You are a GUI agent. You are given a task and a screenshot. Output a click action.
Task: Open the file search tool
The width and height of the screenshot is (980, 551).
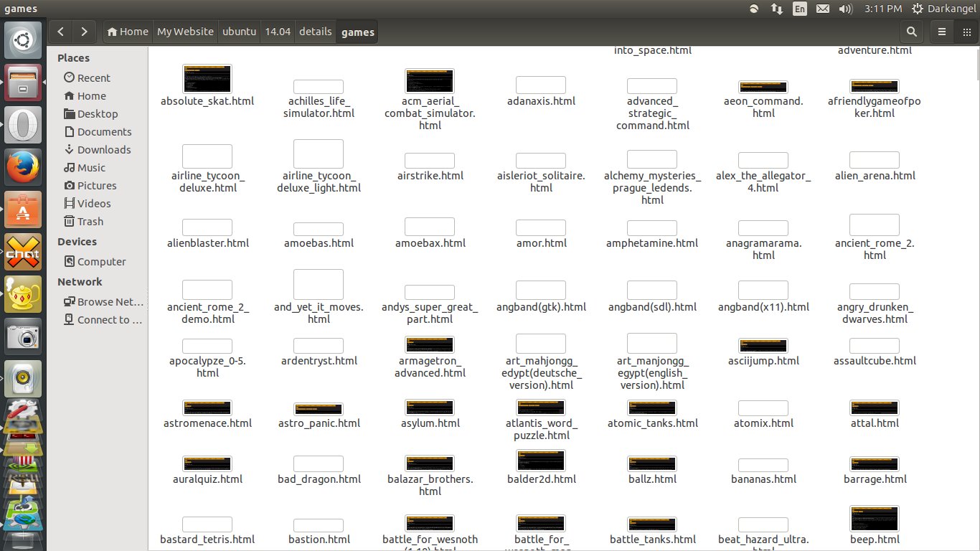pyautogui.click(x=911, y=32)
